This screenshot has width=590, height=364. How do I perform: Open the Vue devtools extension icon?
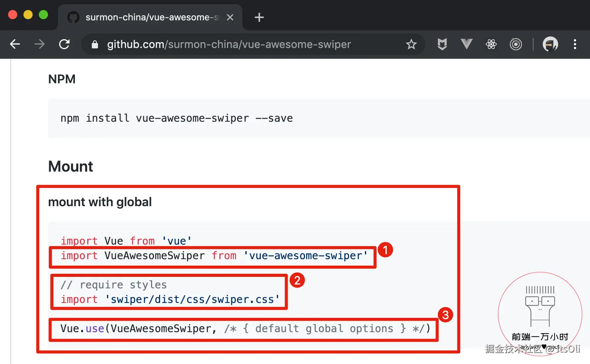[467, 44]
